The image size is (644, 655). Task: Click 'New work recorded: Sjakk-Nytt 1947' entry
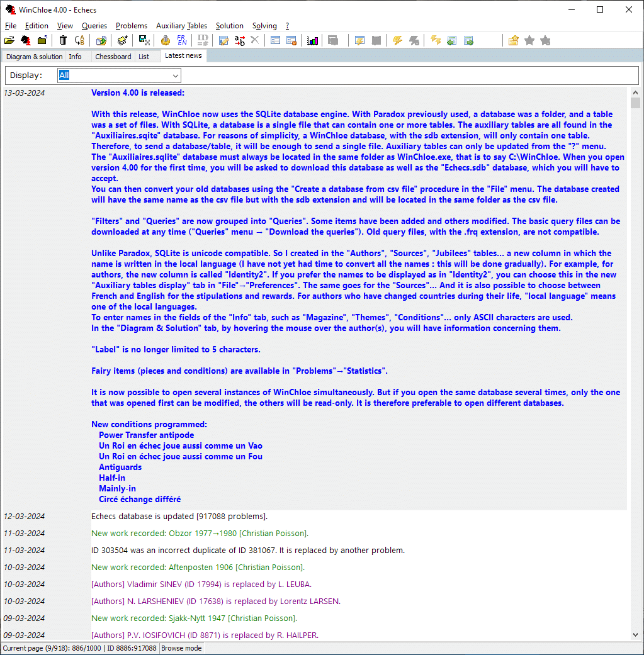[x=195, y=619]
